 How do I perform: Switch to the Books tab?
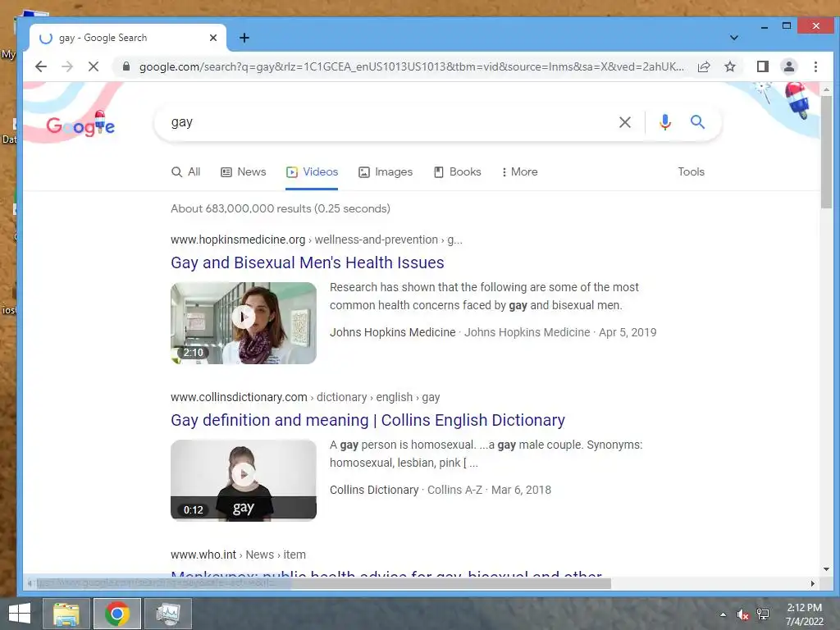(x=458, y=172)
